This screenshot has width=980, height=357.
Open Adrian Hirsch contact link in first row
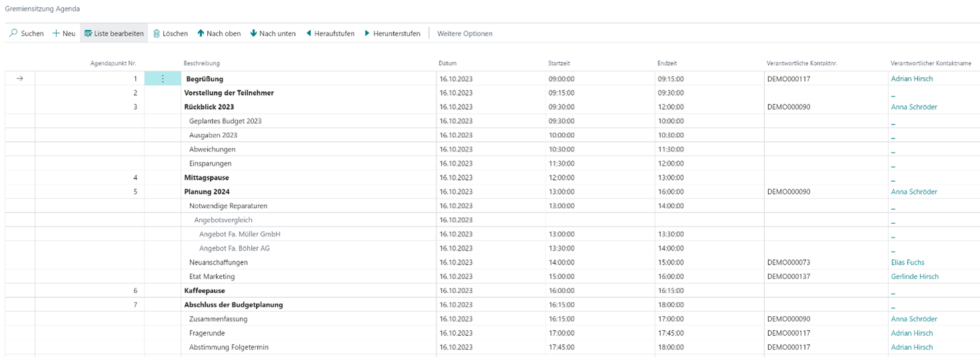911,79
